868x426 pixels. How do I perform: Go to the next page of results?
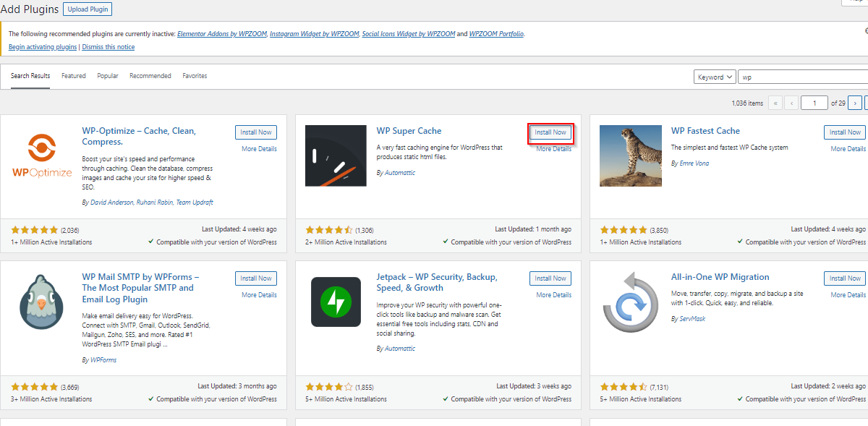pos(855,103)
